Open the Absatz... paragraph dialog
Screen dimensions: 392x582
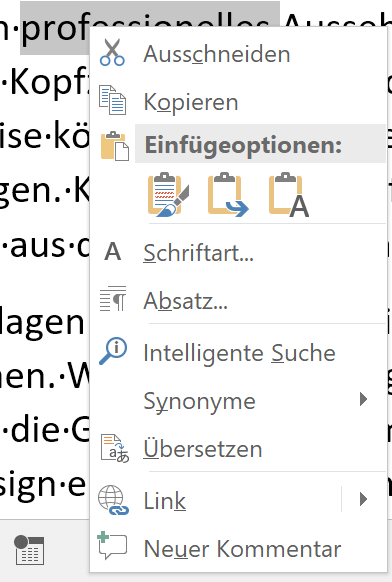[238, 300]
